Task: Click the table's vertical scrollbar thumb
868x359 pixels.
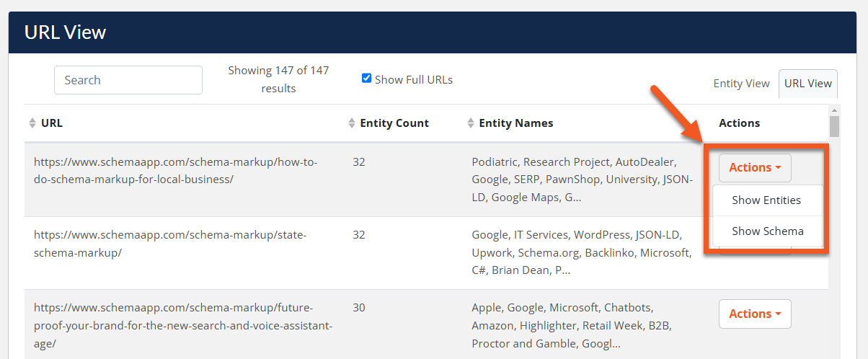Action: coord(835,126)
